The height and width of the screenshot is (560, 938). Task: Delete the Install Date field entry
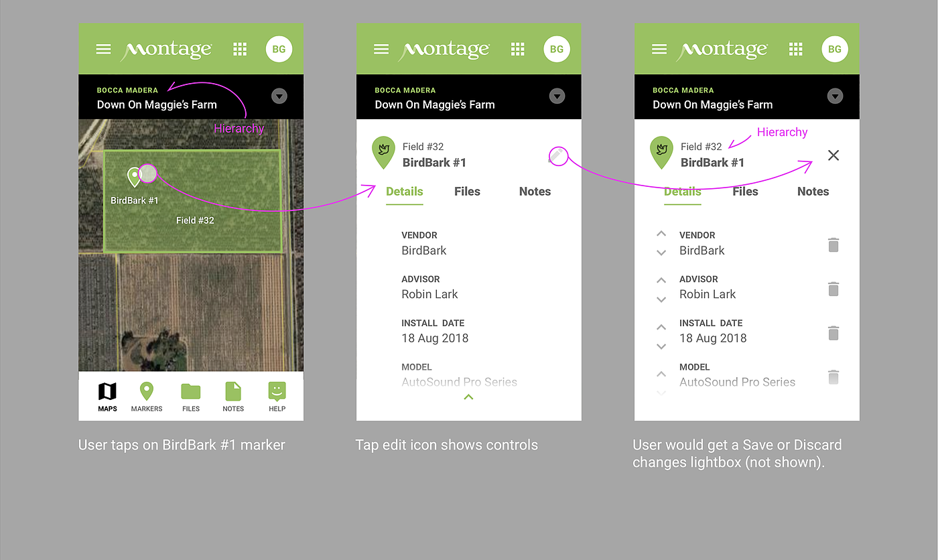[833, 333]
